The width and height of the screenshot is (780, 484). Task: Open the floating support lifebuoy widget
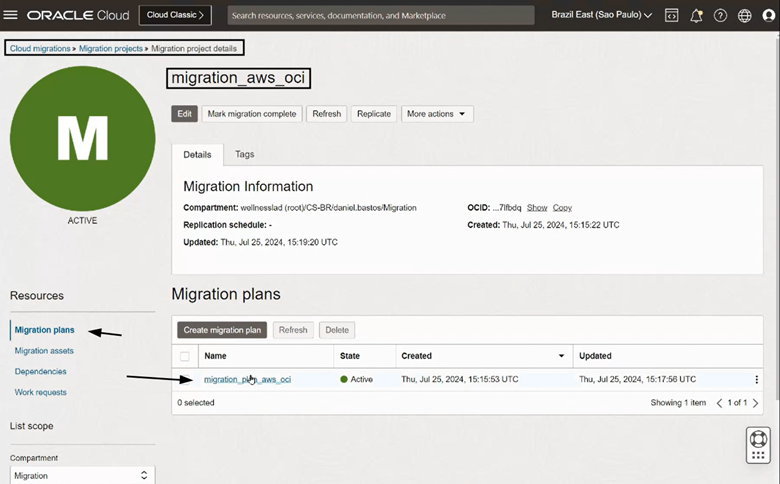(758, 445)
